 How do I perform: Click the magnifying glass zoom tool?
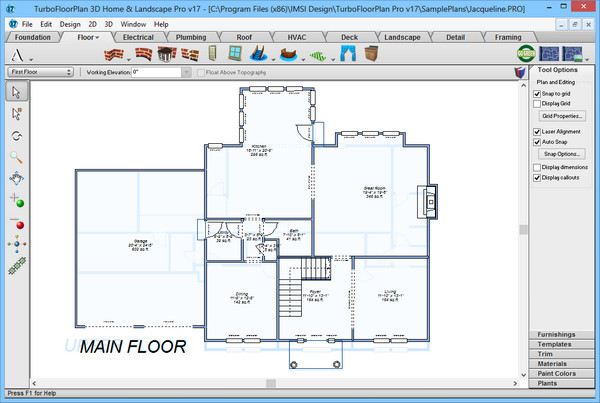(x=17, y=157)
